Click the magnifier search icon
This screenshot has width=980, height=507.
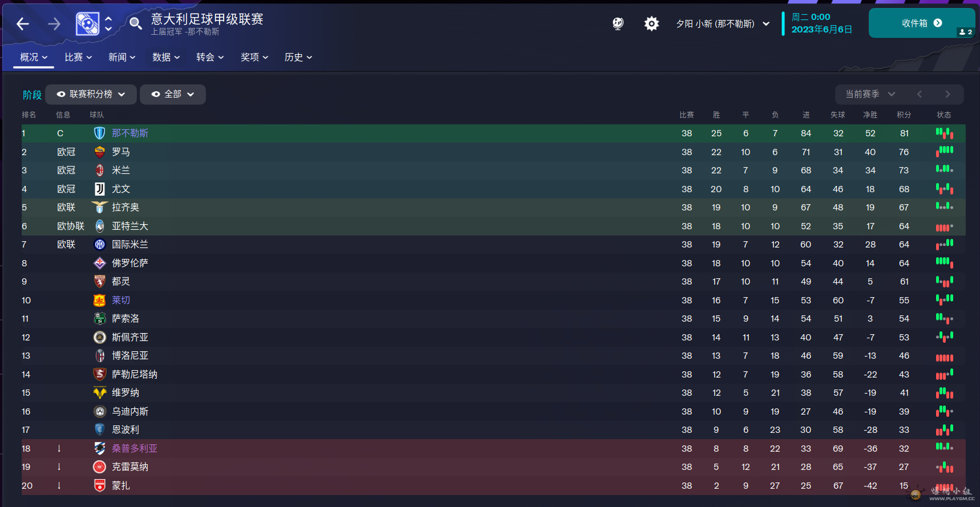135,23
